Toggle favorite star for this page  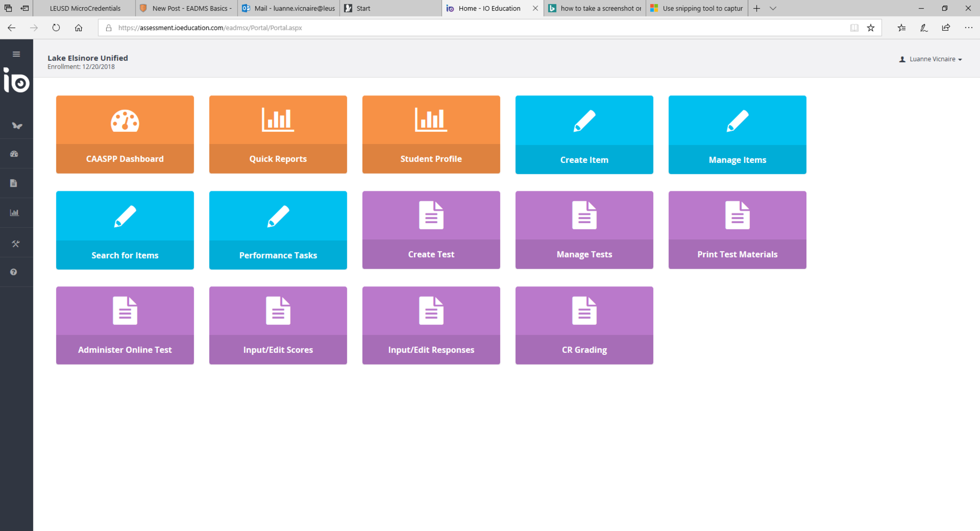pos(870,28)
